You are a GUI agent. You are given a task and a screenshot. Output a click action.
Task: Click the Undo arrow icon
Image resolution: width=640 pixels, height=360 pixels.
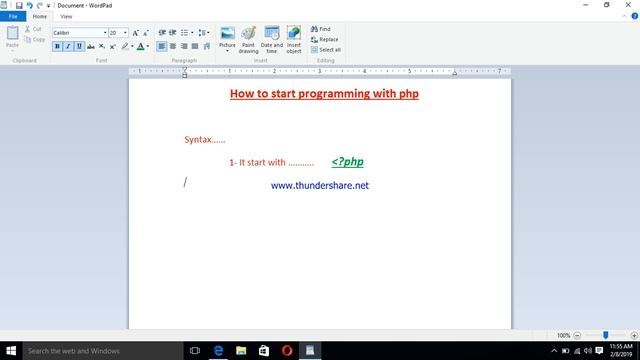(x=29, y=5)
